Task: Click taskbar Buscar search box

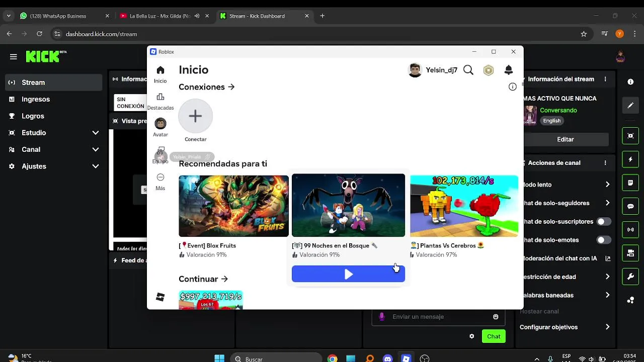Action: coord(276,358)
